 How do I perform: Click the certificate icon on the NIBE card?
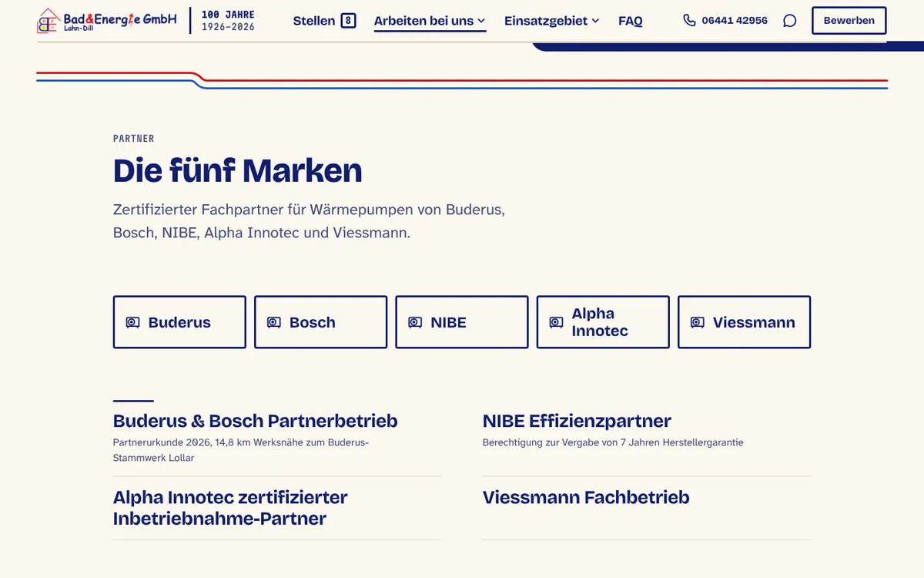[x=415, y=322]
